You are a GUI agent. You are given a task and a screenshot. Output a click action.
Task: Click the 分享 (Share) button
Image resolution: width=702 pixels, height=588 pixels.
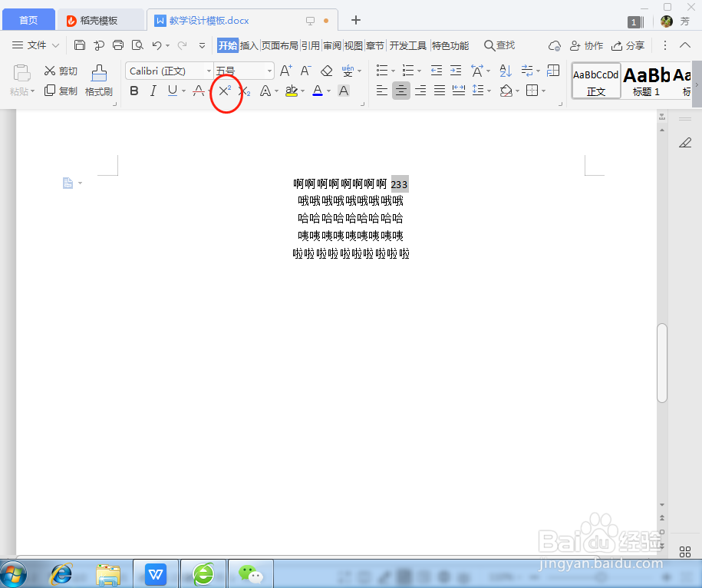[628, 45]
